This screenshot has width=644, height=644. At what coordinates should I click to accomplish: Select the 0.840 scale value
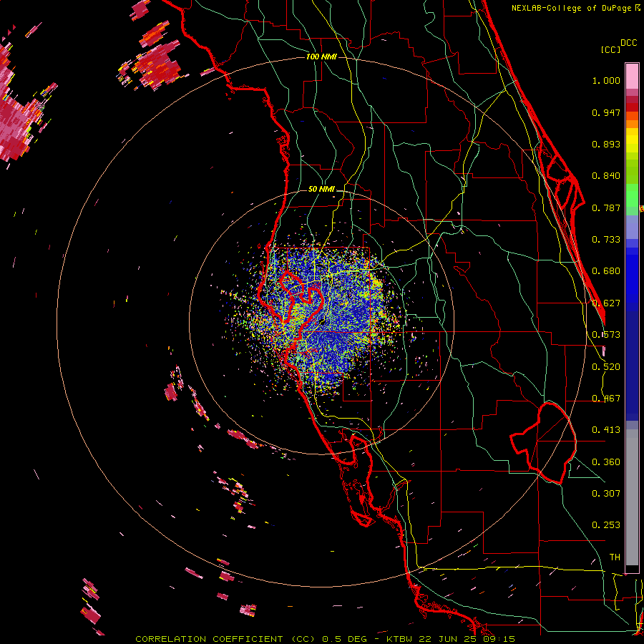click(606, 176)
